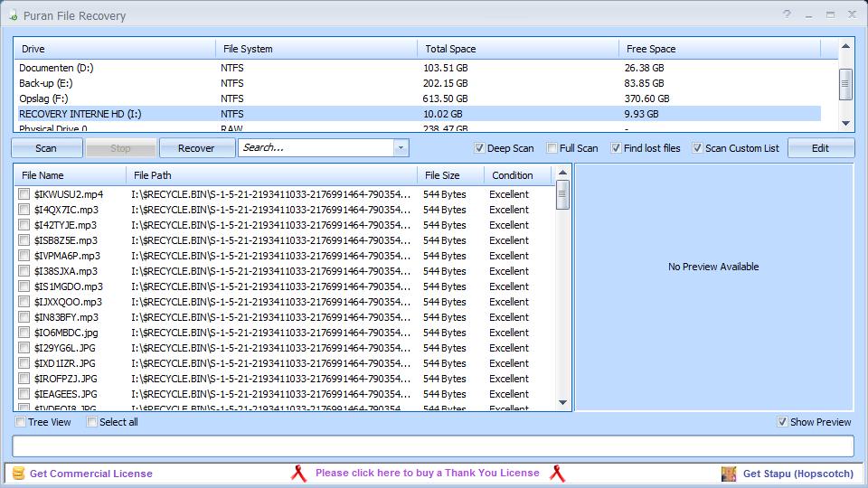The width and height of the screenshot is (868, 488).
Task: Click the 613.50 GB total space cell
Action: point(445,99)
